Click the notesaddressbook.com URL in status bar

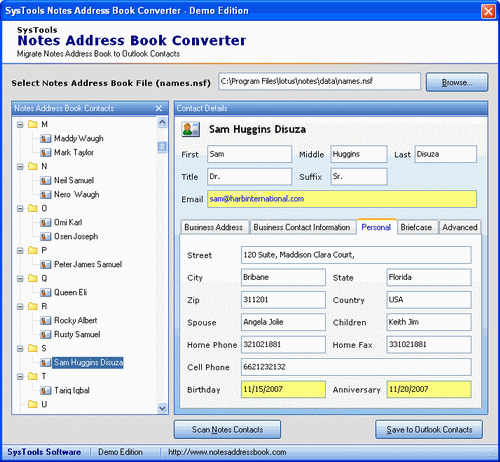click(x=227, y=452)
